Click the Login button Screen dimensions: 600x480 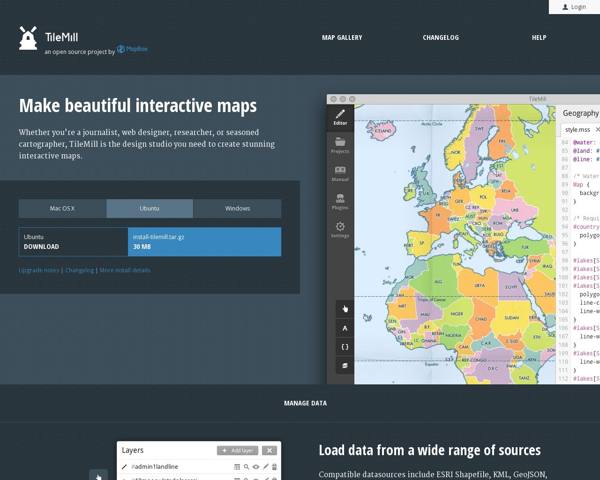tap(574, 7)
